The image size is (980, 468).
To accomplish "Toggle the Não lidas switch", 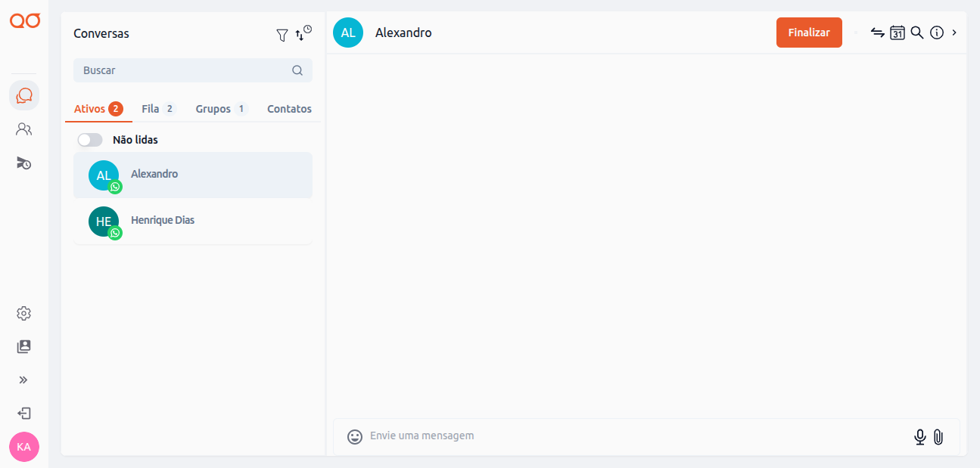I will tap(90, 140).
